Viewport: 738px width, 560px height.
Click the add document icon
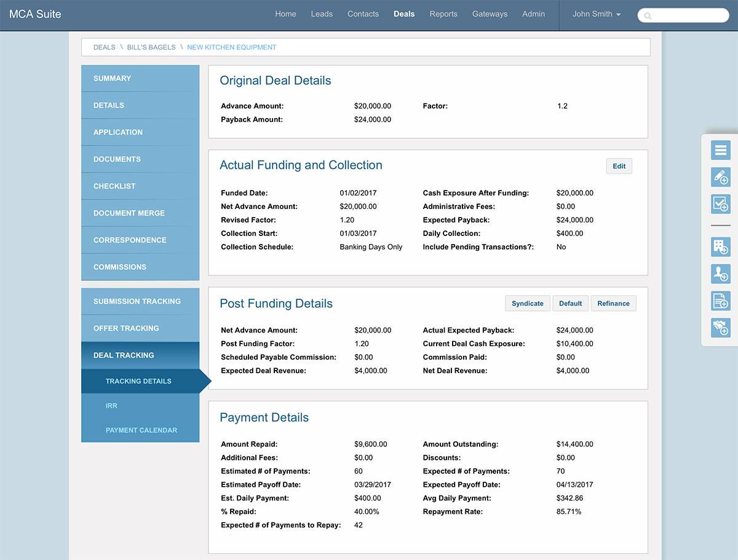coord(721,301)
